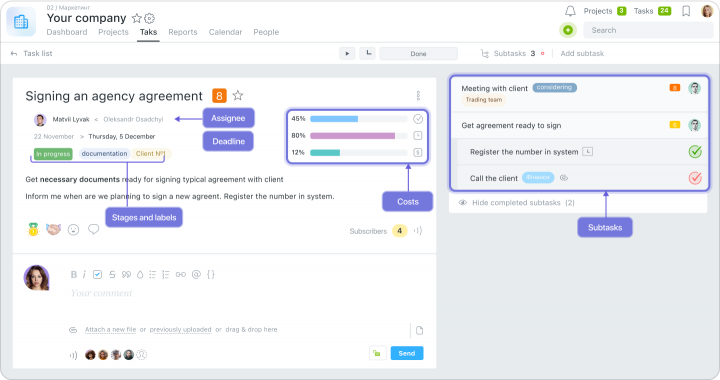Toggle notification sound beside Subscribers
This screenshot has width=720, height=380.
pyautogui.click(x=418, y=231)
